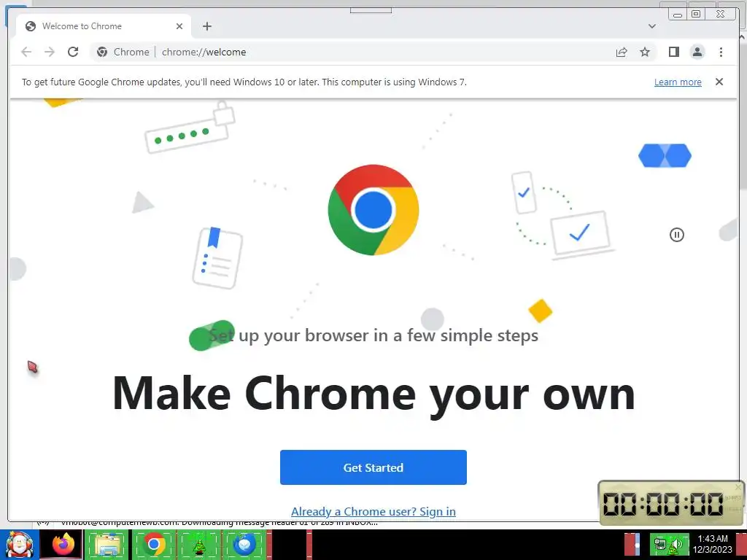This screenshot has width=747, height=560.
Task: Maximize the Chrome window
Action: pyautogui.click(x=695, y=15)
